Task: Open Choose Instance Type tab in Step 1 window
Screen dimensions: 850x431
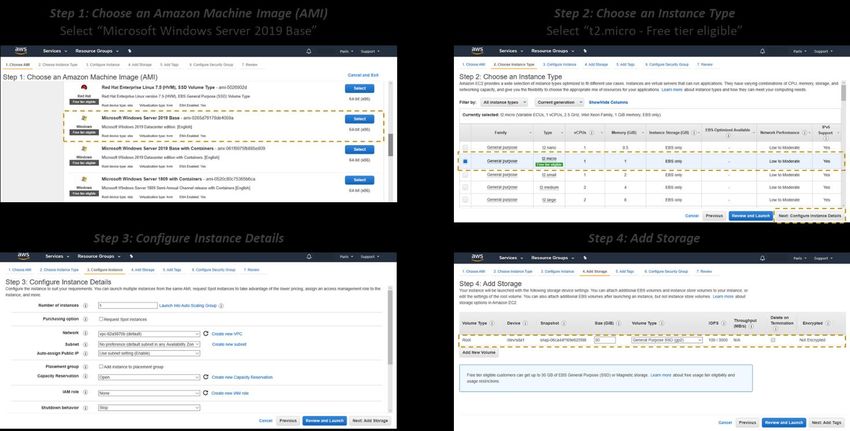Action: click(x=58, y=65)
